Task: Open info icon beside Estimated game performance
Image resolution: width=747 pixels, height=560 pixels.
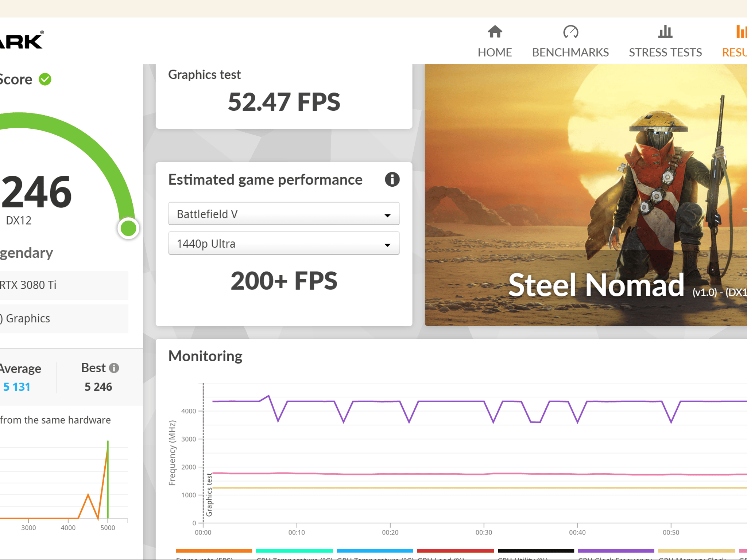Action: coord(392,179)
